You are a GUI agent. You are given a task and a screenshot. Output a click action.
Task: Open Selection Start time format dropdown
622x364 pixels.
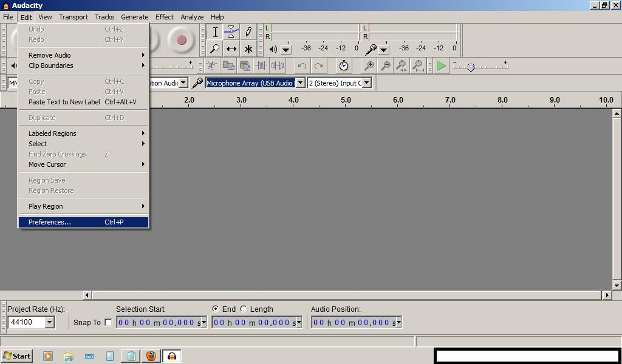click(204, 322)
